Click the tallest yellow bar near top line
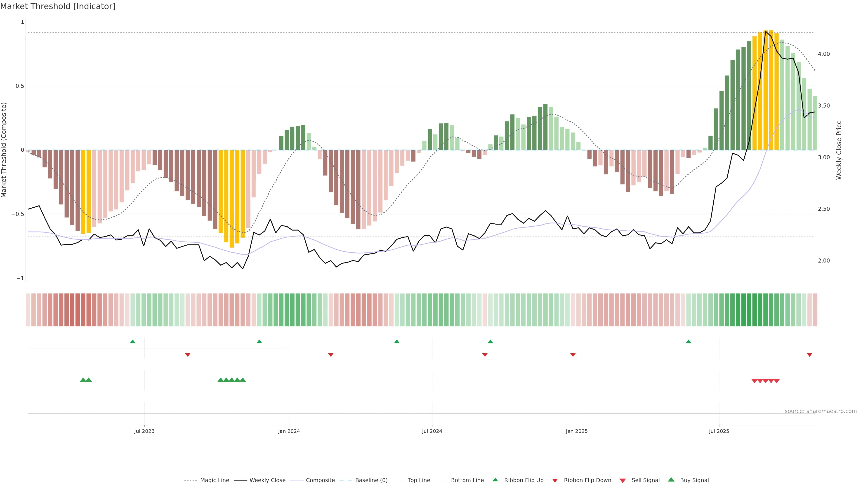The height and width of the screenshot is (488, 868). pyautogui.click(x=771, y=90)
